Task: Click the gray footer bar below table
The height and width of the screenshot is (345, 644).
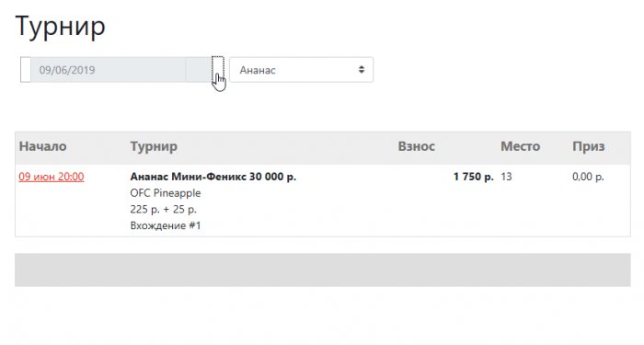Action: pyautogui.click(x=322, y=270)
